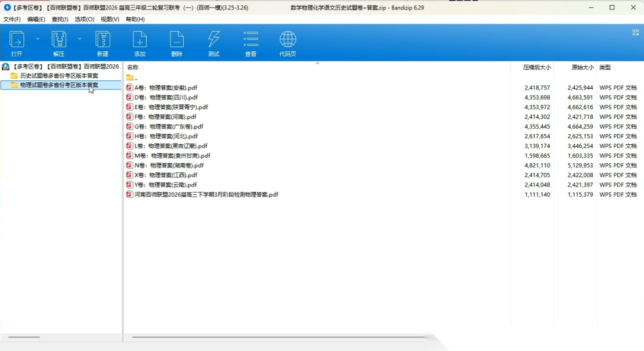The width and height of the screenshot is (644, 351).
Task: Open the 文件(F) menu
Action: (12, 19)
